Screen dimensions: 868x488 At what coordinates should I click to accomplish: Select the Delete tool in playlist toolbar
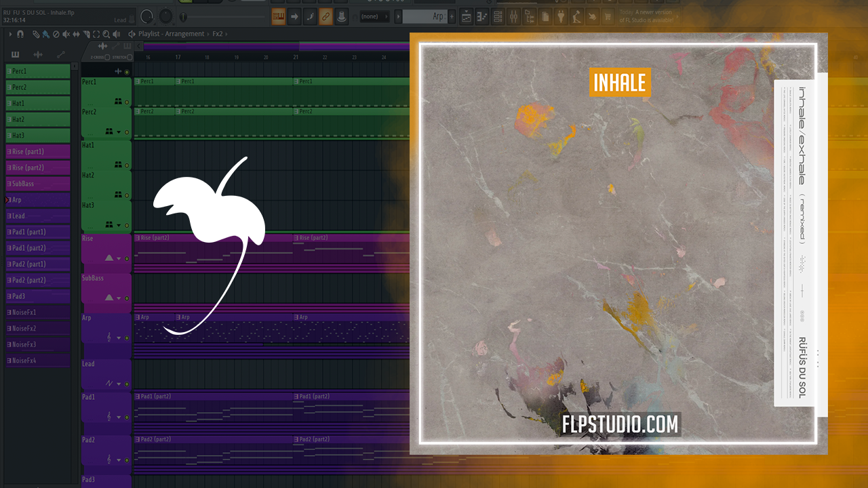pyautogui.click(x=55, y=34)
